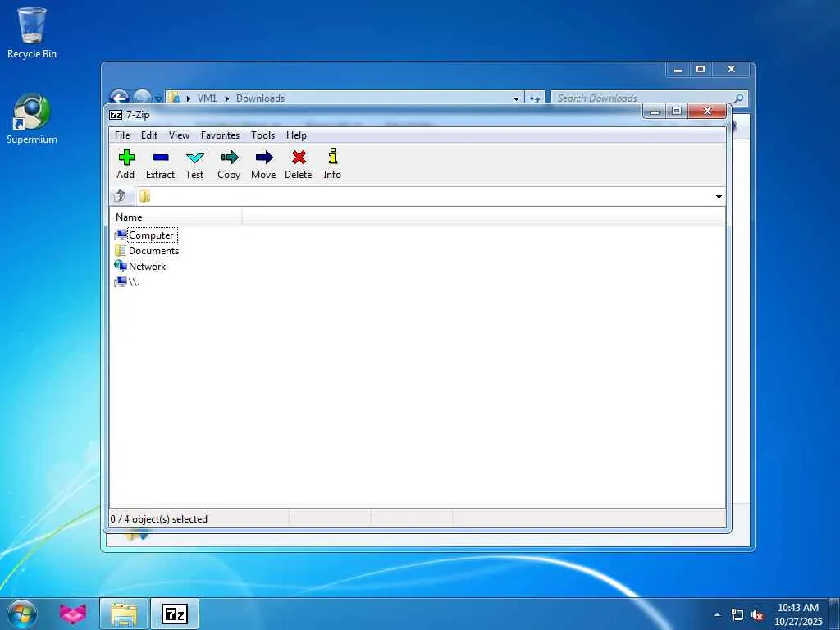Open the network tray icon
The width and height of the screenshot is (840, 630).
click(737, 615)
